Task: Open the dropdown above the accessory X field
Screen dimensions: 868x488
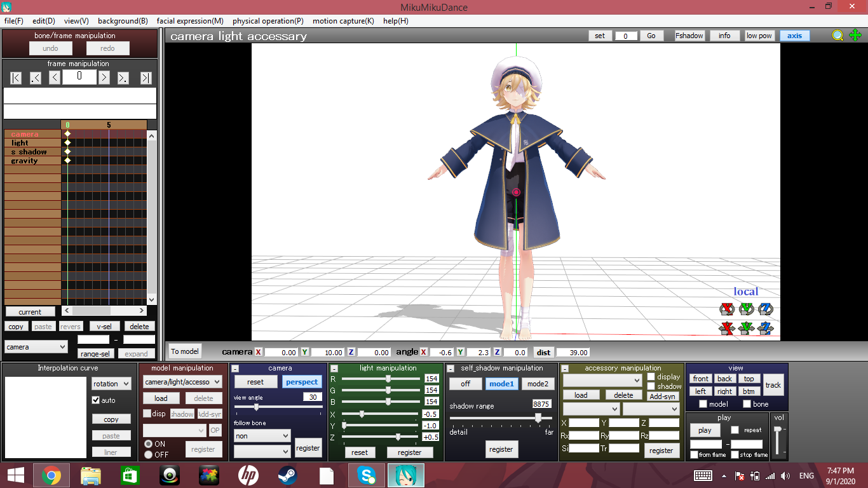Action: (x=591, y=409)
